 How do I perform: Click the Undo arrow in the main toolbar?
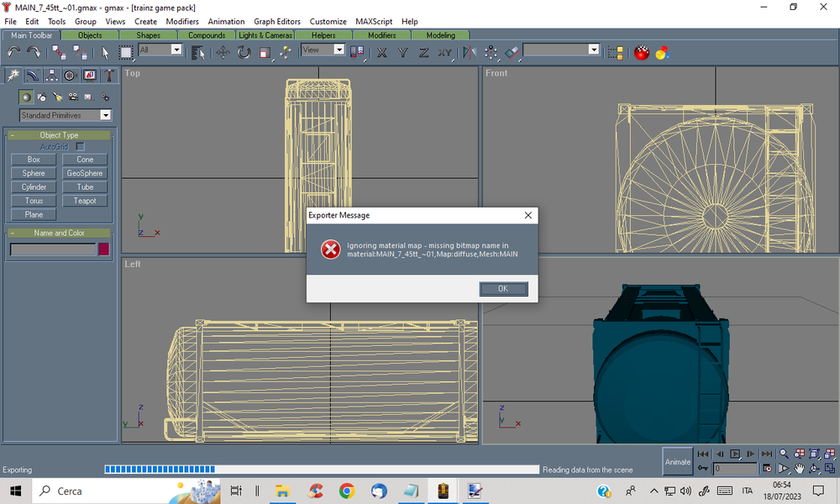[x=13, y=52]
